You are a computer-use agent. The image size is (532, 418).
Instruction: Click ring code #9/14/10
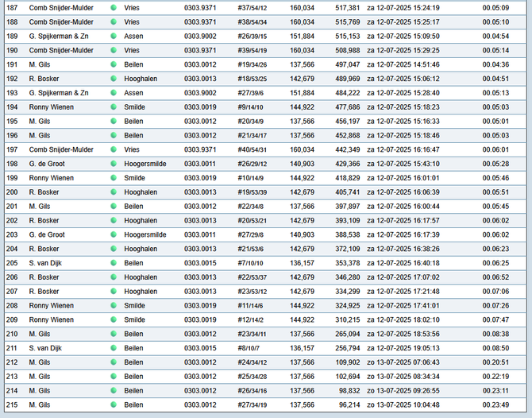point(250,107)
